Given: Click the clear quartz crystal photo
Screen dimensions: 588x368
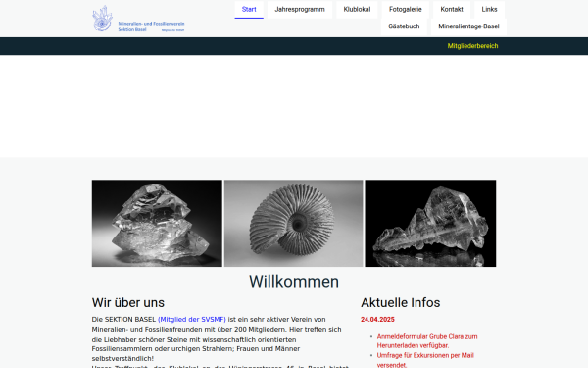Looking at the screenshot, I should tap(157, 224).
